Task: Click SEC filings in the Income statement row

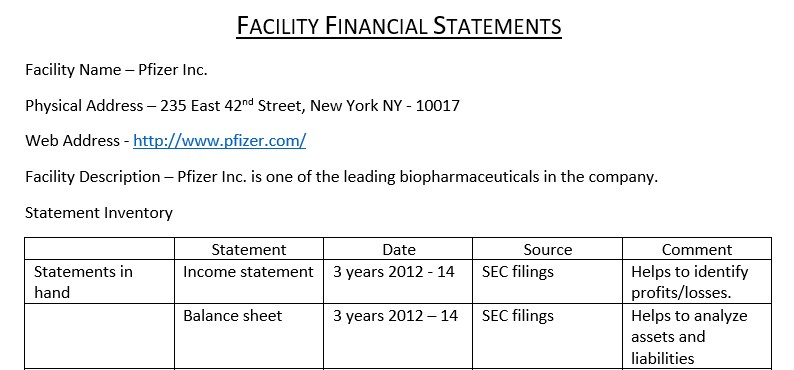Action: [x=547, y=282]
